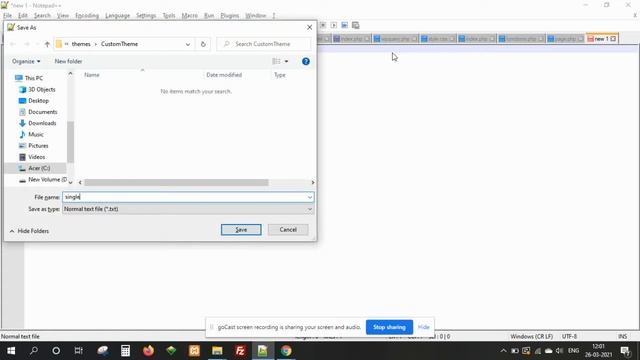
Task: Open XAMPP from the taskbar
Action: pos(194,351)
